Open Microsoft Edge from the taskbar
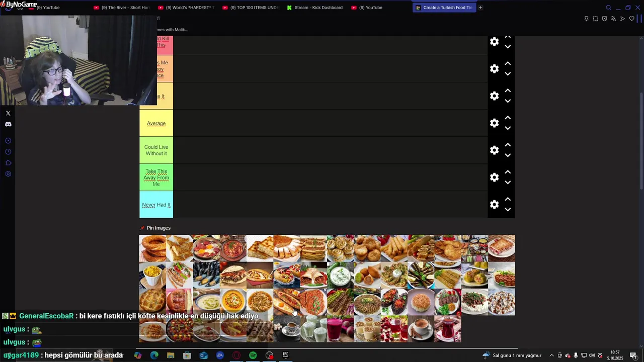 [x=154, y=355]
